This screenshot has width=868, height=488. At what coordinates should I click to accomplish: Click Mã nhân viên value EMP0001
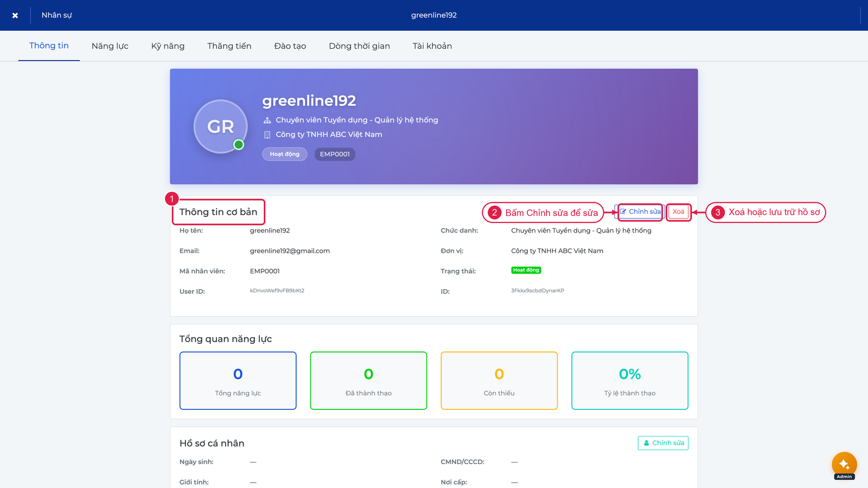point(265,271)
